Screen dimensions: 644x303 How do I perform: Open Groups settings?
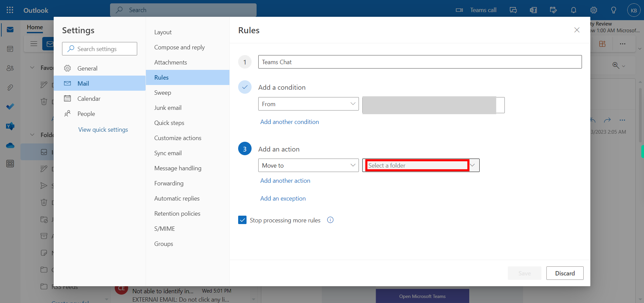click(187, 244)
